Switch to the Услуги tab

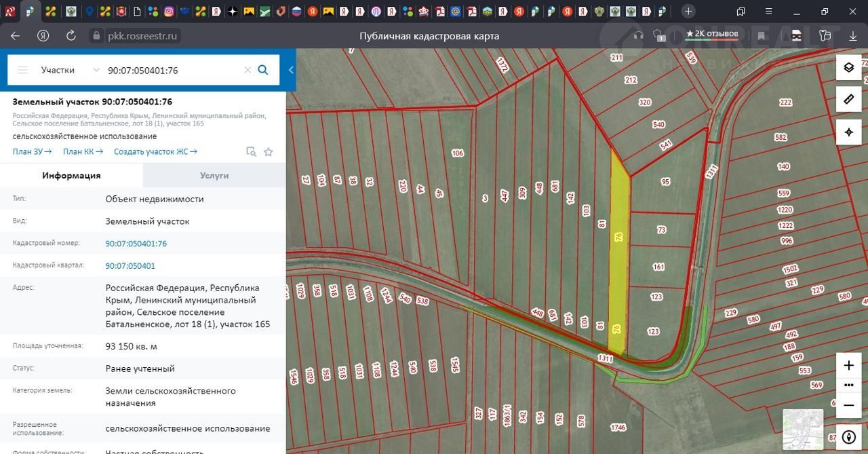(214, 175)
